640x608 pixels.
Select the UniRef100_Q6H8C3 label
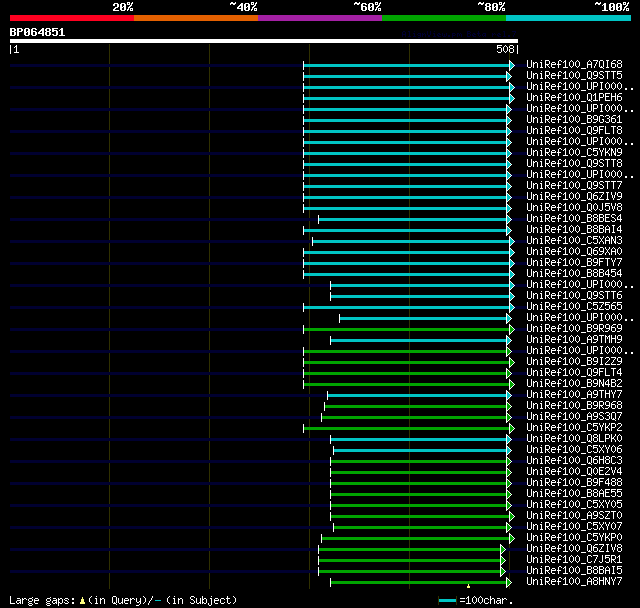(574, 461)
